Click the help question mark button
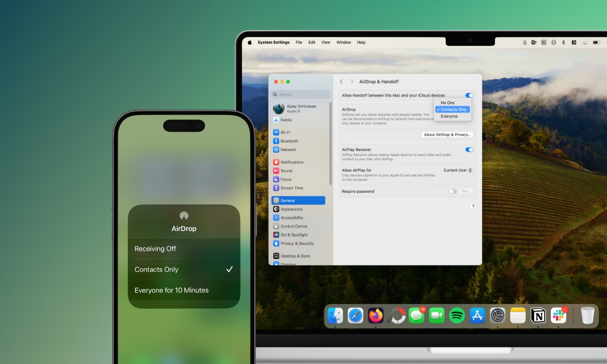 point(473,206)
